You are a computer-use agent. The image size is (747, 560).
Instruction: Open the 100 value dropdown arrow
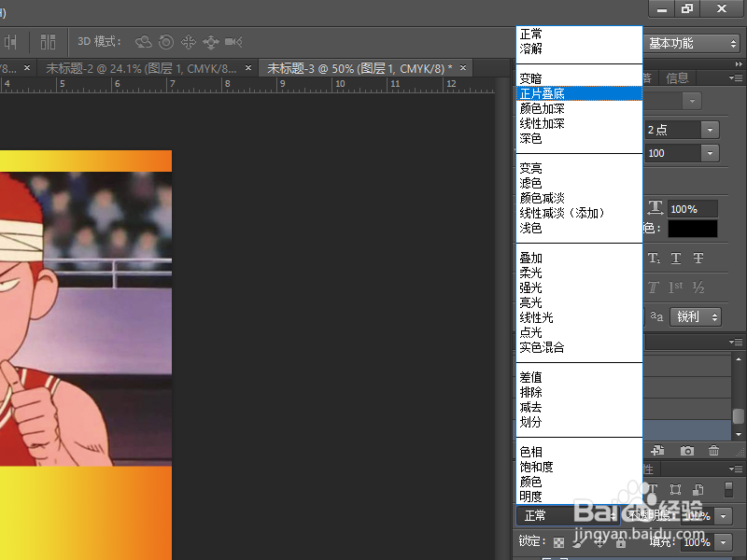tap(710, 153)
